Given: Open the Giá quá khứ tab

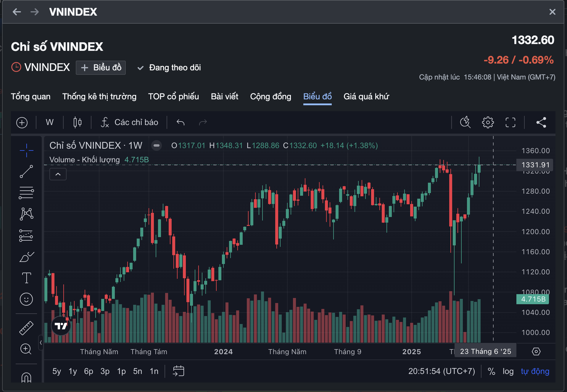Looking at the screenshot, I should pyautogui.click(x=366, y=97).
